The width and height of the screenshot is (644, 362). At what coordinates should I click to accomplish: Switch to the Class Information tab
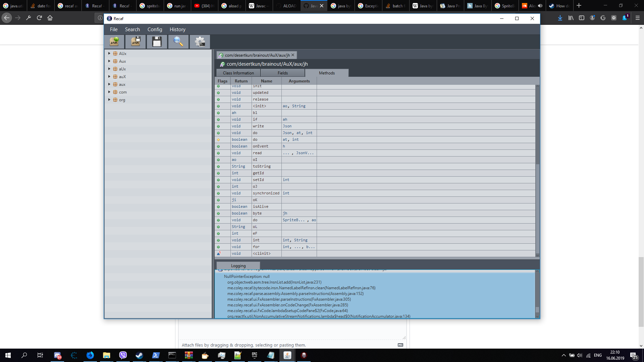[238, 73]
